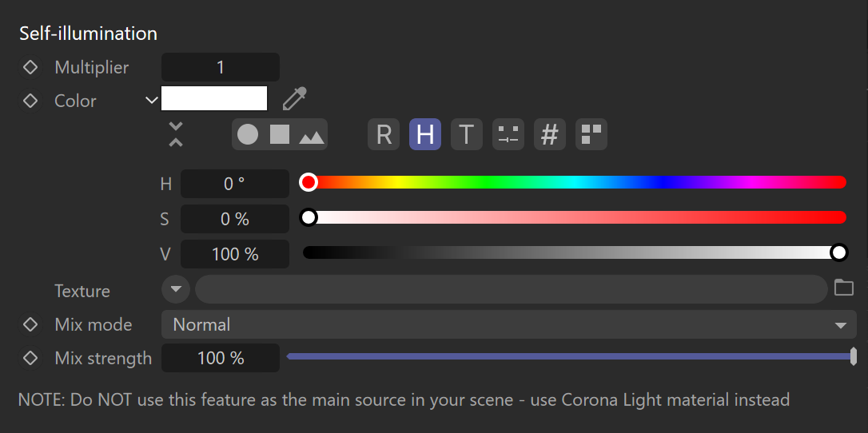Enable the Kelvin temperature slider mode
This screenshot has height=433, width=868.
coord(467,134)
